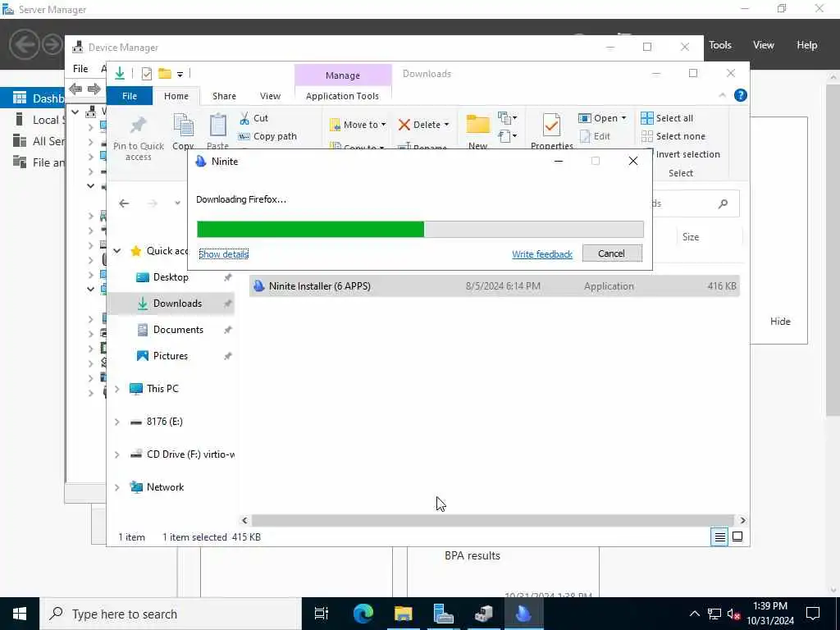Collapse Quick access tree node
The height and width of the screenshot is (630, 840).
(116, 251)
